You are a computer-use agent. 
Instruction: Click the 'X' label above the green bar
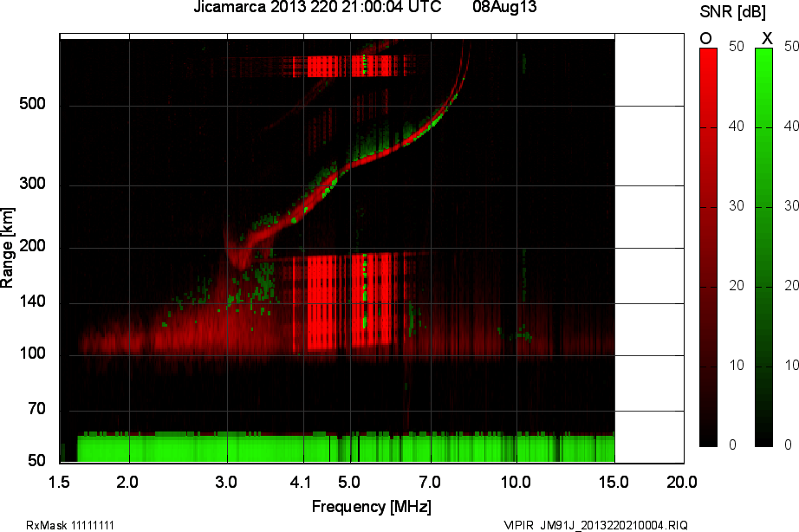767,38
